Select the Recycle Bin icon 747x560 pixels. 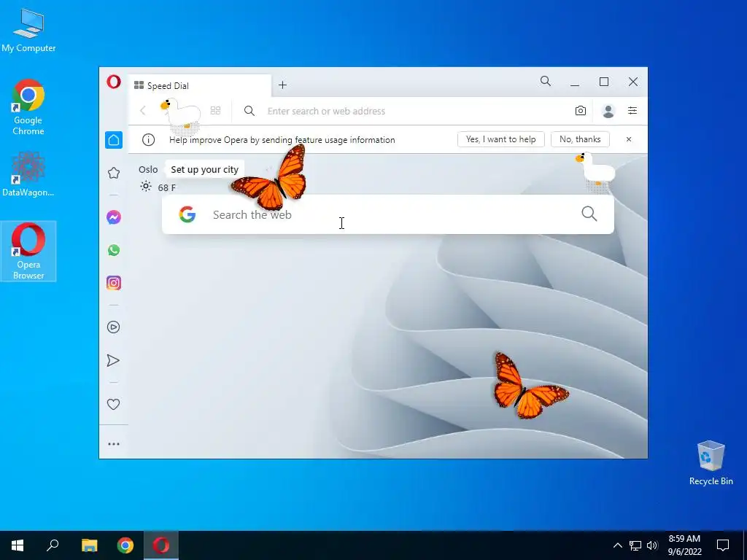[711, 463]
